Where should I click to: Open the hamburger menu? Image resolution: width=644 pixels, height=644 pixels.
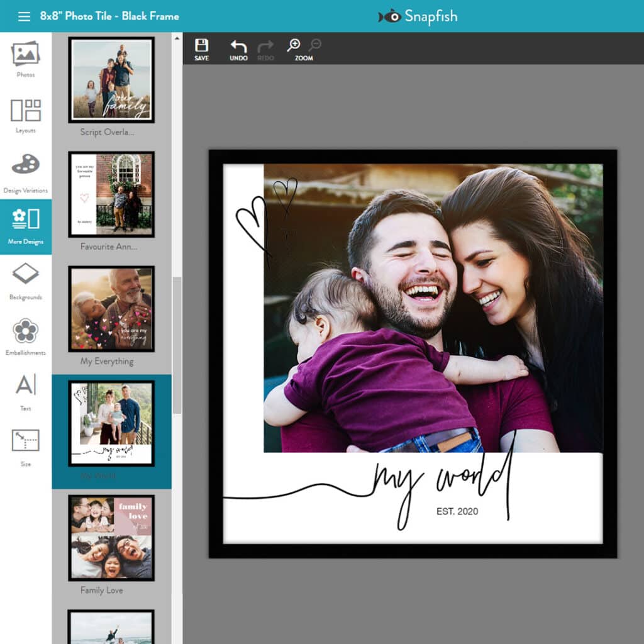24,16
